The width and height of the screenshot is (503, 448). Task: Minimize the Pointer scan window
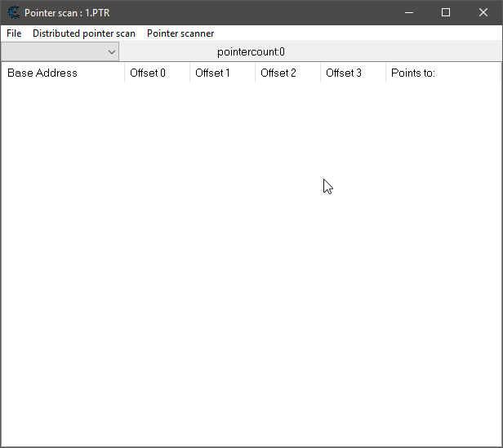[x=408, y=12]
